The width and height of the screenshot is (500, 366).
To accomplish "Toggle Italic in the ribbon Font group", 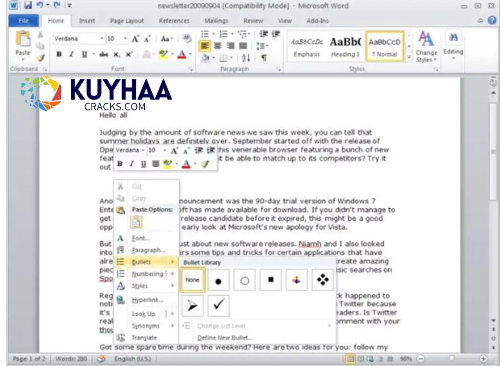I will tap(71, 54).
